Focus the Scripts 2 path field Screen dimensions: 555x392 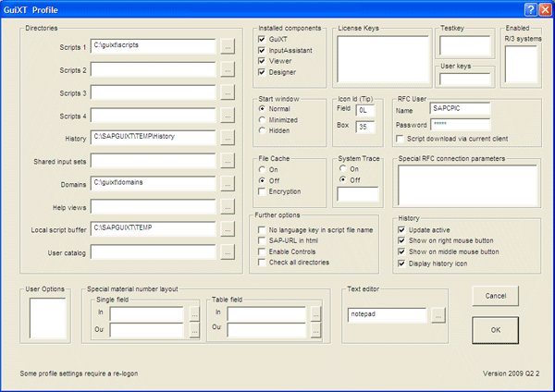[154, 69]
